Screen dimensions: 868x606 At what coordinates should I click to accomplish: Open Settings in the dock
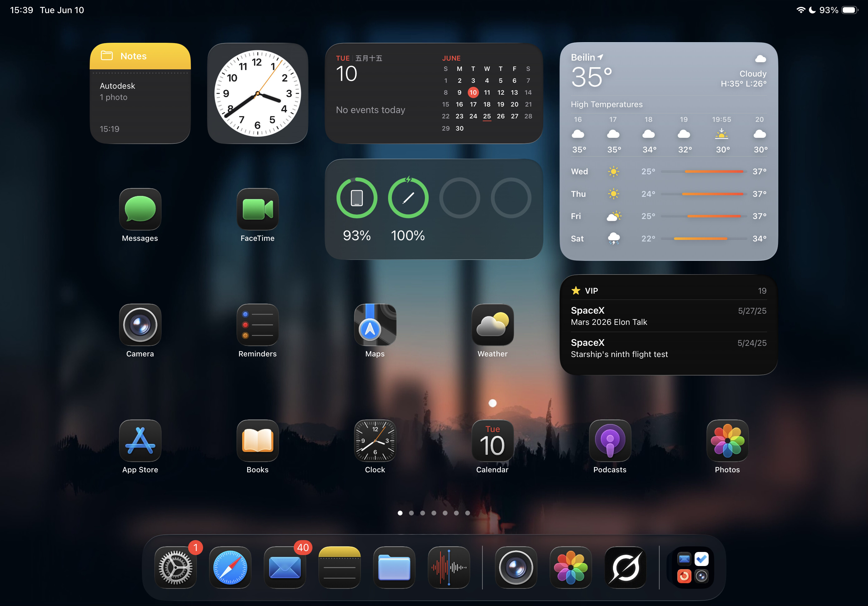click(175, 567)
